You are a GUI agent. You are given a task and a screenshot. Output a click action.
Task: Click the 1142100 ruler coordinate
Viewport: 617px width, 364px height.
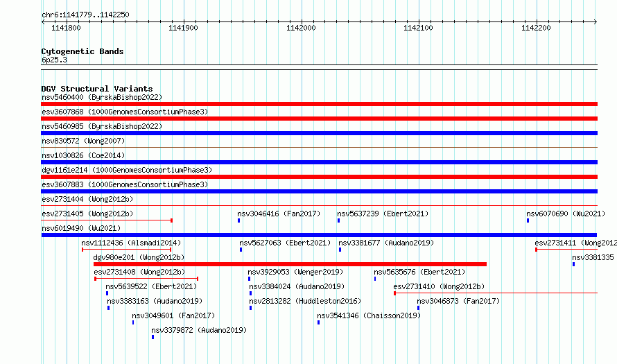point(418,28)
